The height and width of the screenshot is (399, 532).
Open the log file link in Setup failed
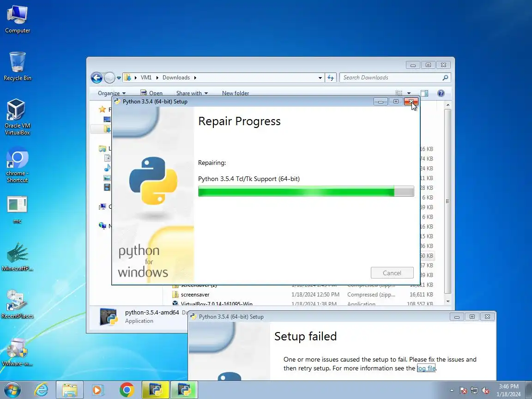click(x=426, y=368)
